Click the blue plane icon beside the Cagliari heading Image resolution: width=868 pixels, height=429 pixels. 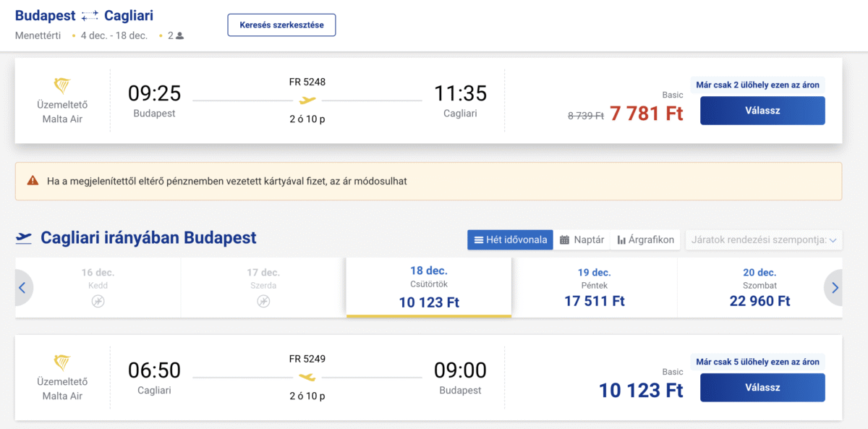tap(24, 237)
